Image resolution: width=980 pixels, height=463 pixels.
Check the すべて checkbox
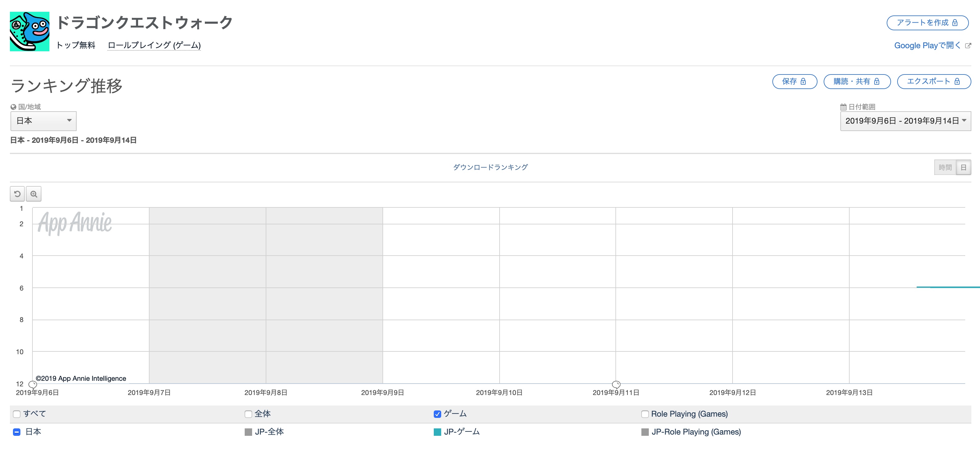pyautogui.click(x=17, y=414)
